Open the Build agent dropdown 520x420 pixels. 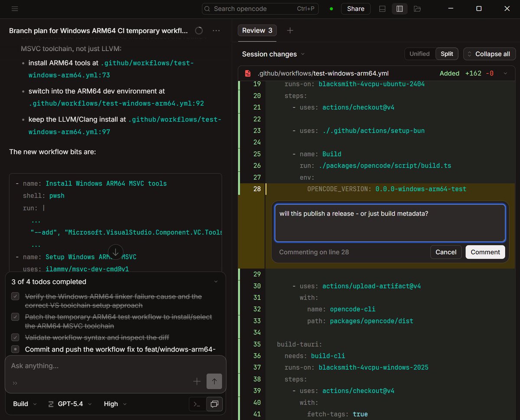click(25, 404)
